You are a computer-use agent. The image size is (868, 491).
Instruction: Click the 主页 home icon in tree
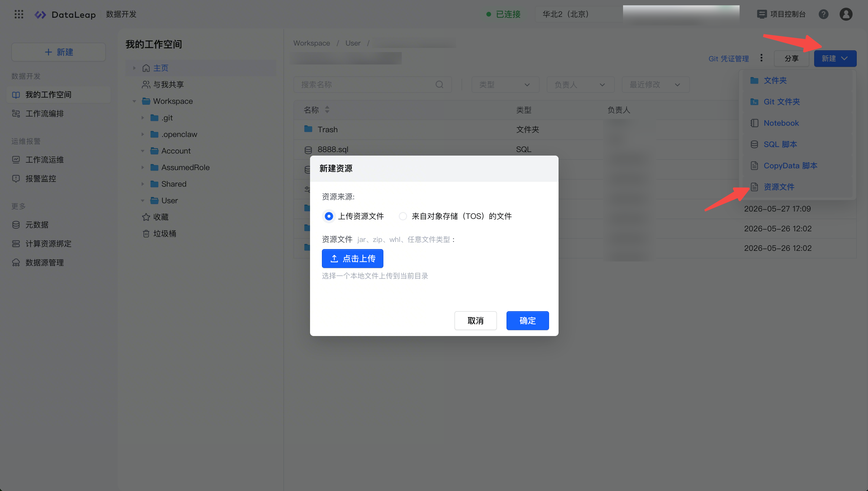[146, 68]
